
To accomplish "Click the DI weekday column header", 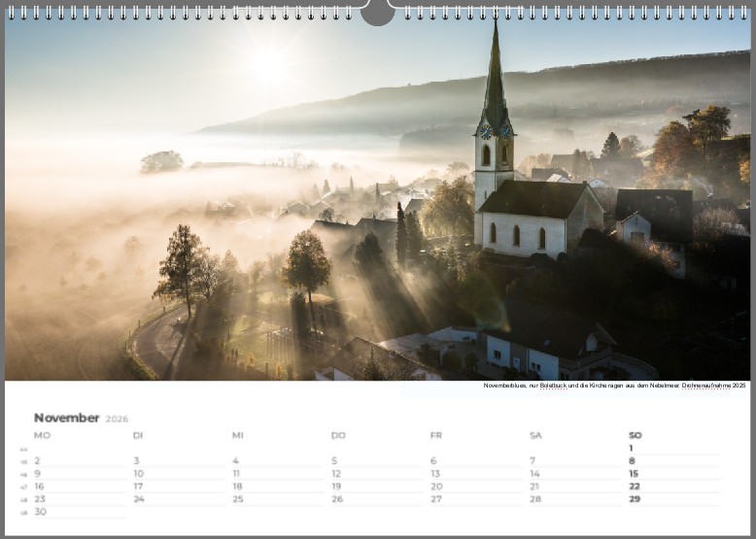I will [x=138, y=435].
